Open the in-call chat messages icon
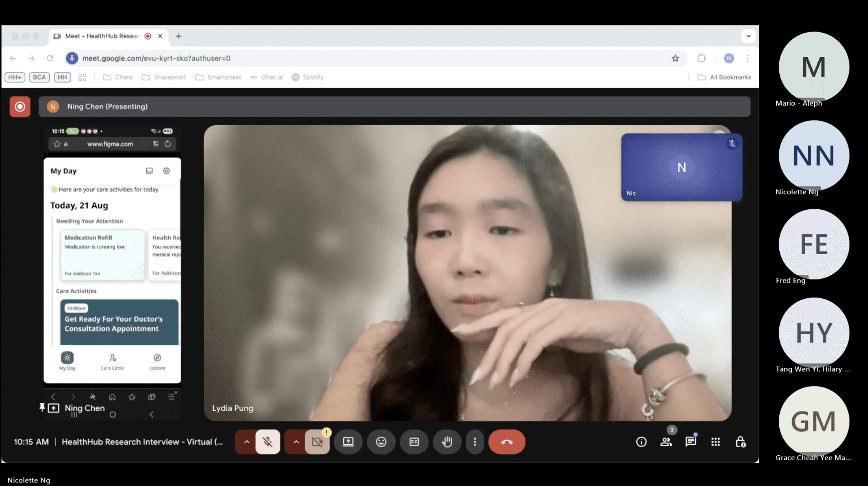 coord(691,442)
